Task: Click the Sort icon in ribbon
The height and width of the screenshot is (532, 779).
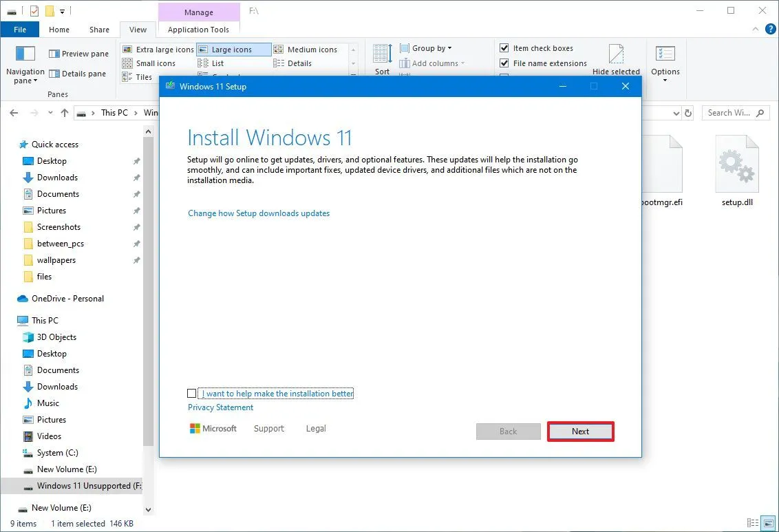Action: pyautogui.click(x=381, y=55)
